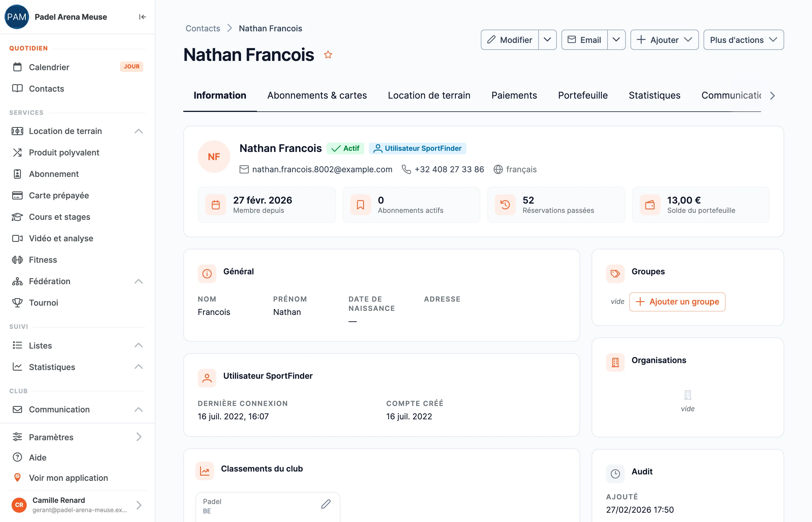Image resolution: width=812 pixels, height=522 pixels.
Task: Open Camille Renard account menu
Action: click(x=78, y=505)
